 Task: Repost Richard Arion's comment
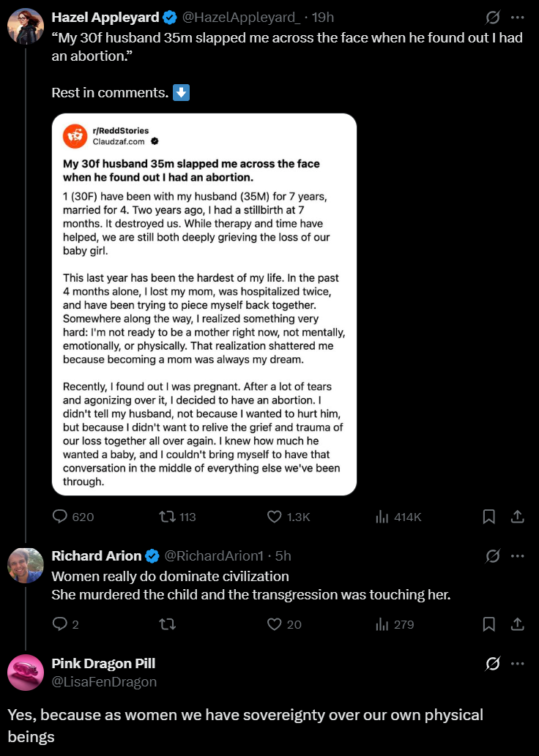(x=166, y=624)
